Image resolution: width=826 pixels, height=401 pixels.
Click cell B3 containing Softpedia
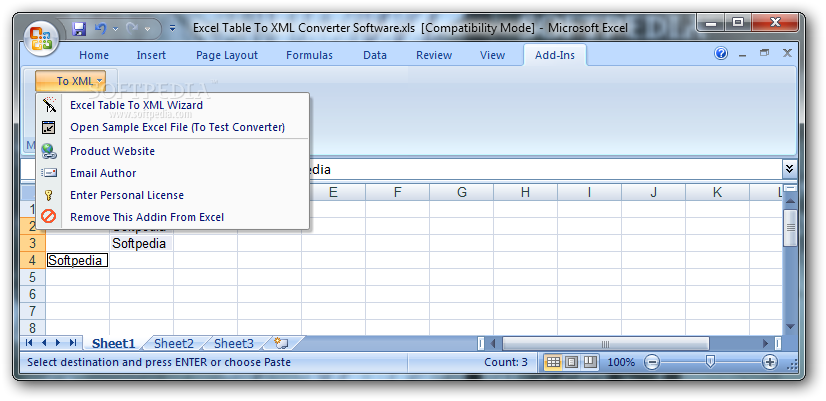pos(141,243)
